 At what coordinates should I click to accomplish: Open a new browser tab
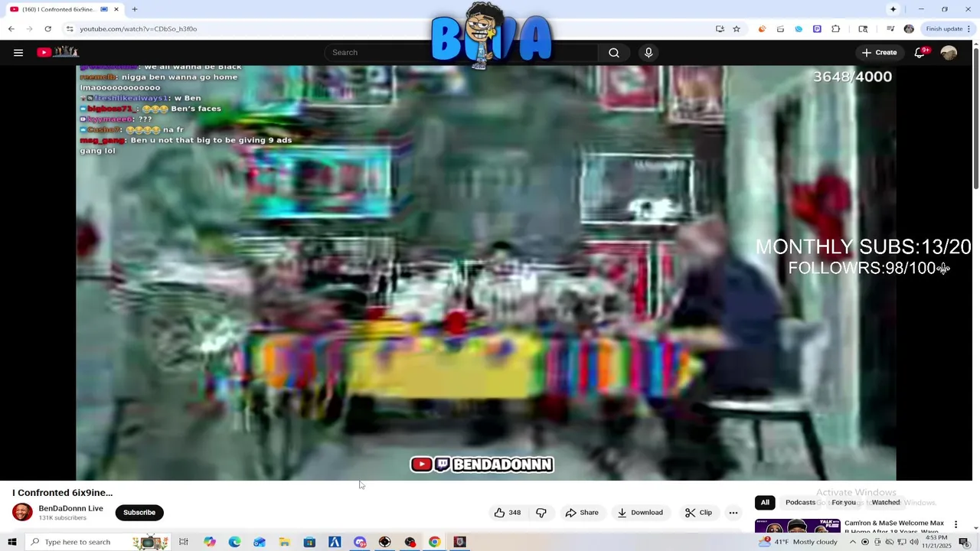coord(135,9)
